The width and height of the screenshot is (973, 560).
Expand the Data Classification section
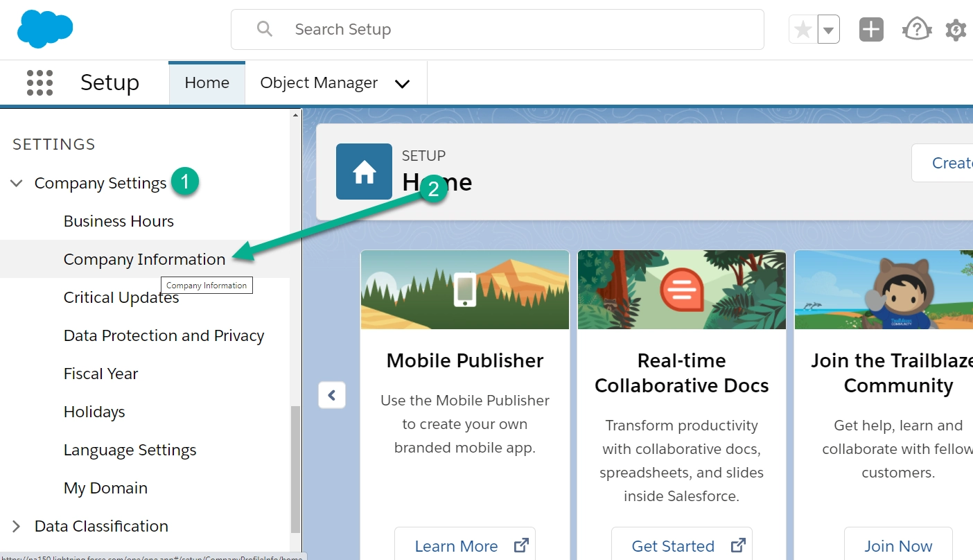[17, 526]
